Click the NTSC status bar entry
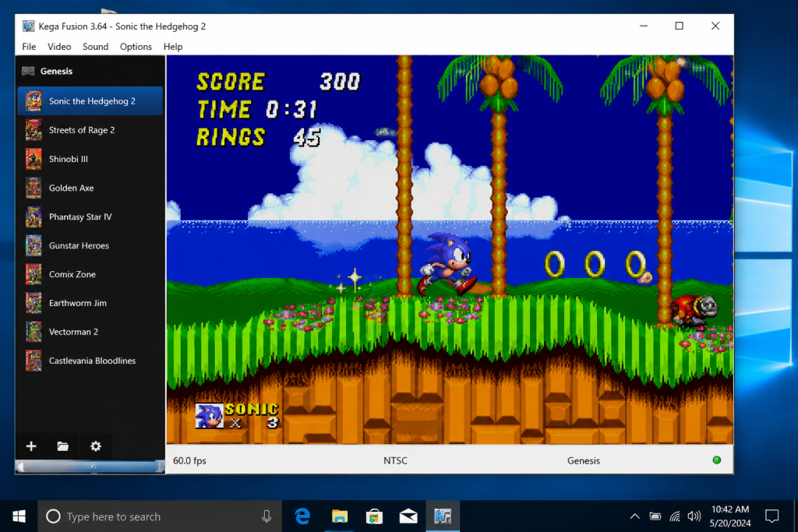The image size is (798, 532). point(395,460)
